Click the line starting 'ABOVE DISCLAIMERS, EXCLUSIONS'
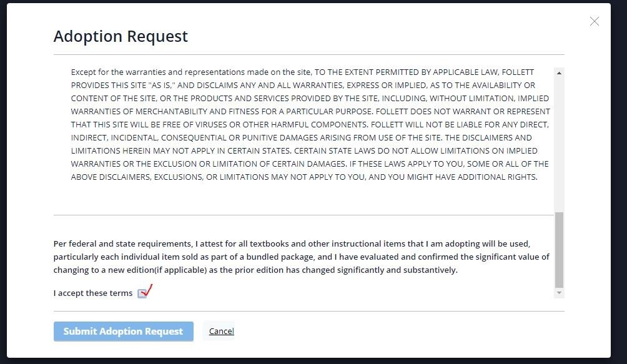627x364 pixels. 304,177
